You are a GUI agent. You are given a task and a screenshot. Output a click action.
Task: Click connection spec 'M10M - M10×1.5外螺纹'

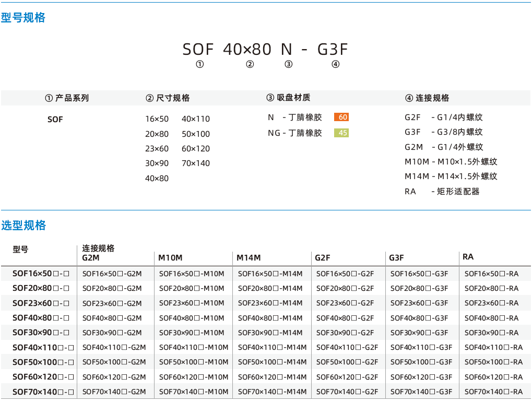coord(451,161)
